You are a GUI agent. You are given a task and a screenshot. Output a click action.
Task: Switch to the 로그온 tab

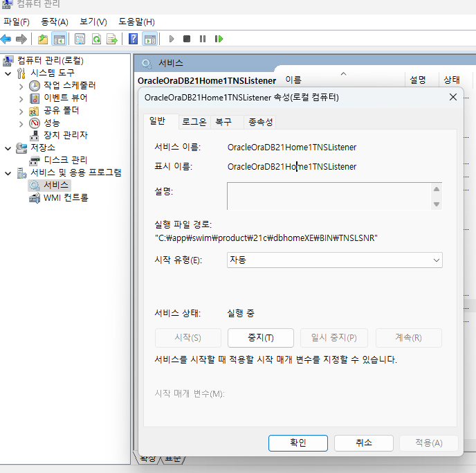point(194,122)
